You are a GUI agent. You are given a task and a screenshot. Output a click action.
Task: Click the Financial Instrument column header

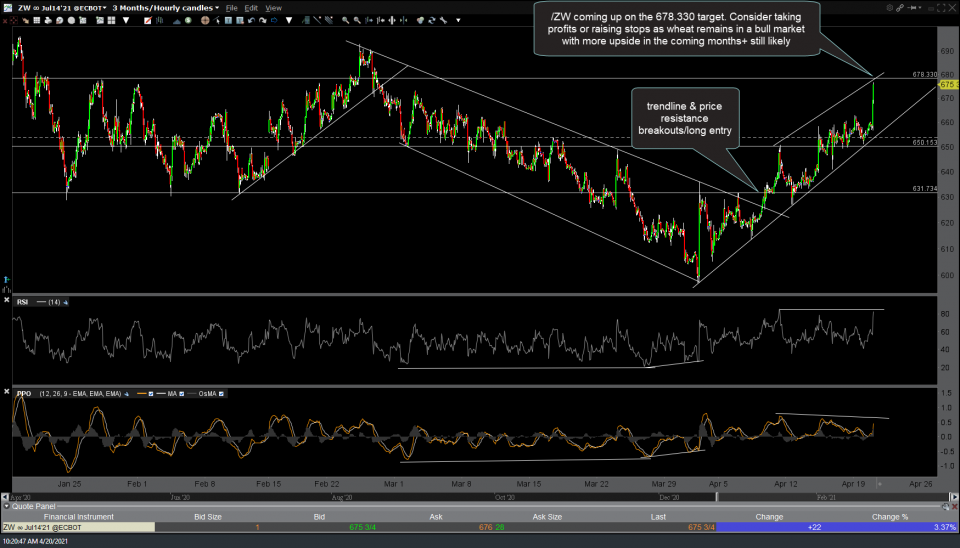[78, 517]
